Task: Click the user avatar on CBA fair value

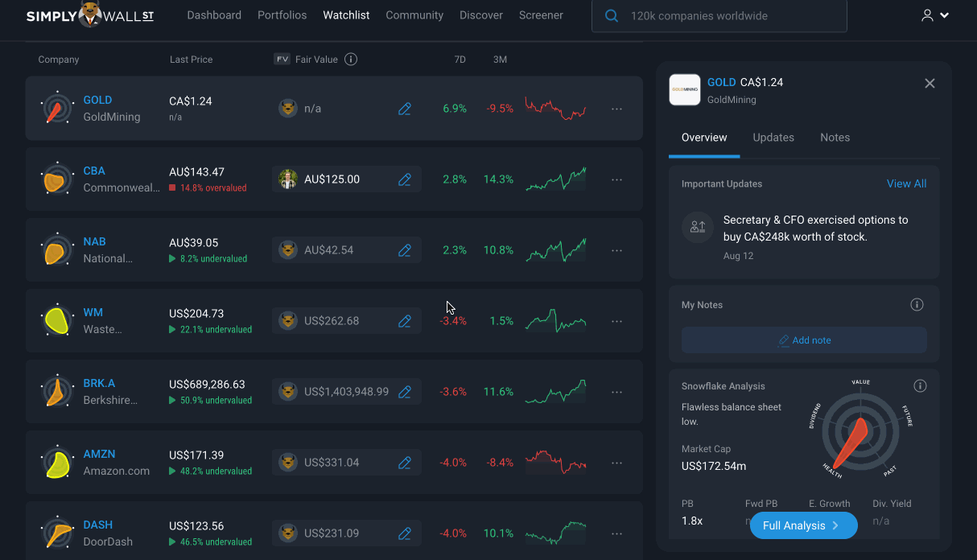Action: click(x=288, y=179)
